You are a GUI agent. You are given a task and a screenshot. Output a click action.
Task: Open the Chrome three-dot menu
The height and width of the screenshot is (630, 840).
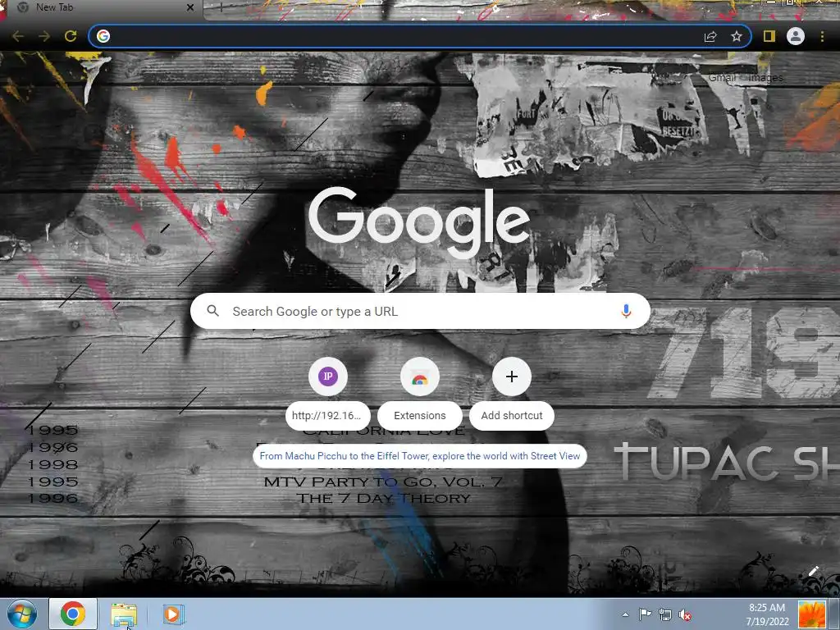coord(822,36)
